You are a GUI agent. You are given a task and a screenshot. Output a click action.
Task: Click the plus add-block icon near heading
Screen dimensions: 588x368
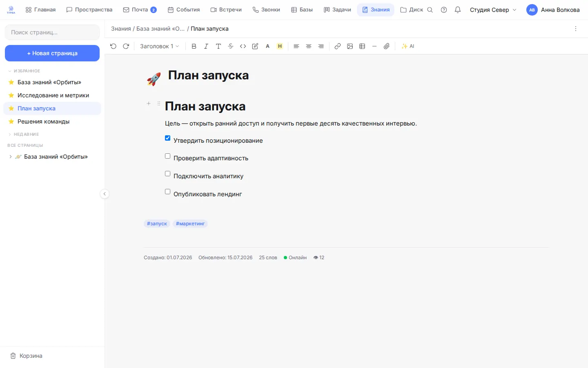(x=149, y=103)
